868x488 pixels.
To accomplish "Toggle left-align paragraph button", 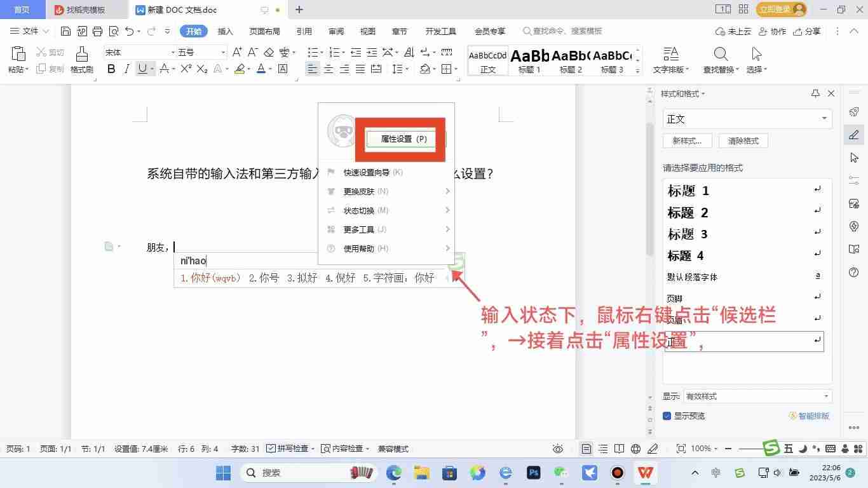I will click(312, 69).
